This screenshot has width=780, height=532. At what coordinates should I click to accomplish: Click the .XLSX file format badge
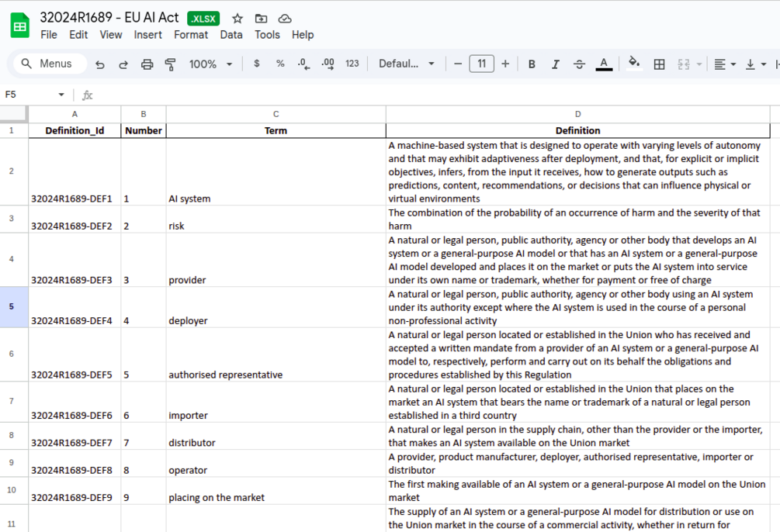pos(203,19)
